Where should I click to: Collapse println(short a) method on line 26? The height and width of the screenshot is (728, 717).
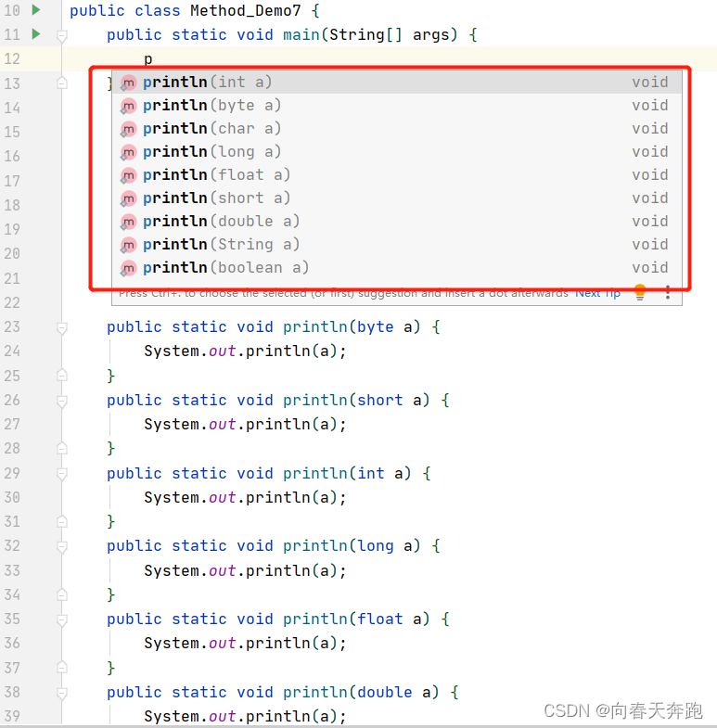pos(62,402)
